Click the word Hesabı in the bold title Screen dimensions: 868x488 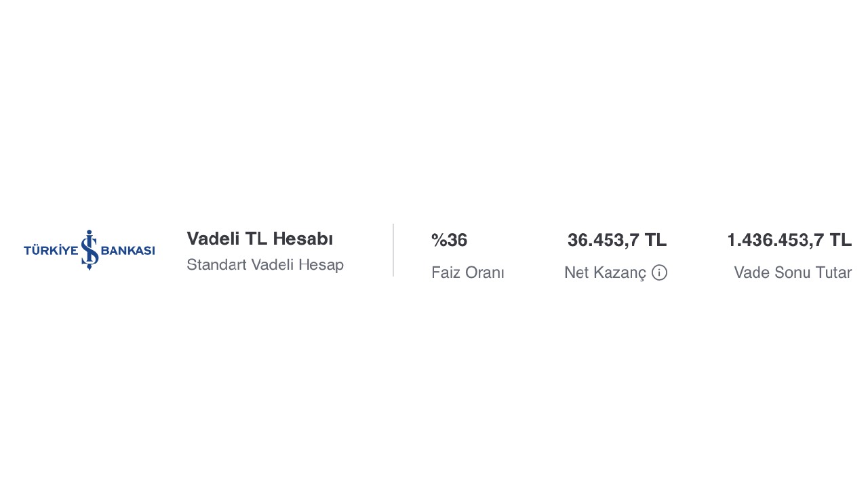(304, 239)
